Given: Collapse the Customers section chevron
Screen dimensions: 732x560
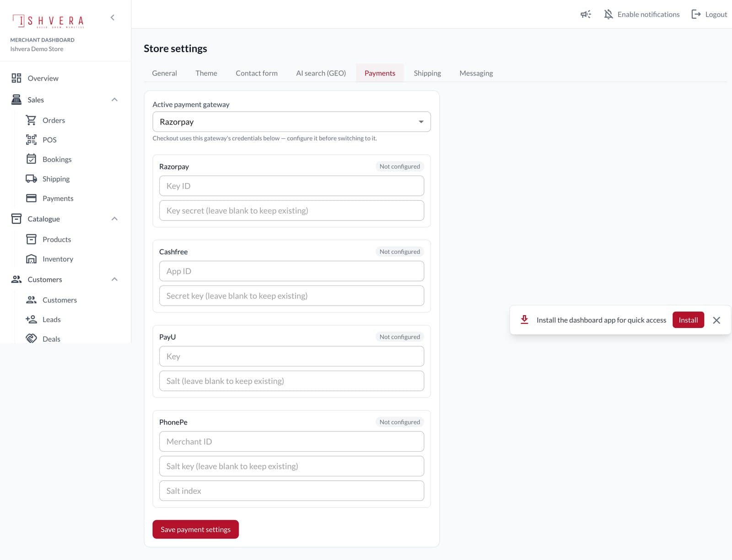Looking at the screenshot, I should [x=114, y=279].
